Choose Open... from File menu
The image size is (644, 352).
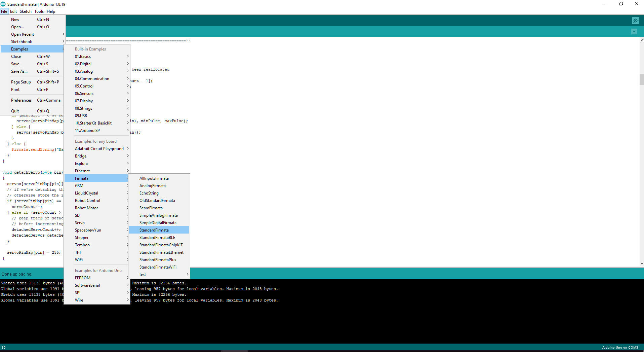click(33, 27)
